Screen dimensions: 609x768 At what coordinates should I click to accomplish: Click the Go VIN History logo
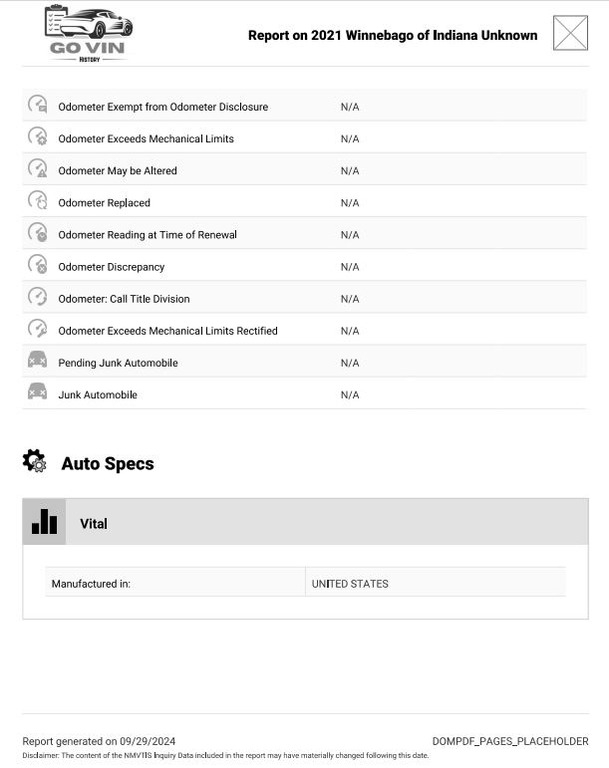89,33
